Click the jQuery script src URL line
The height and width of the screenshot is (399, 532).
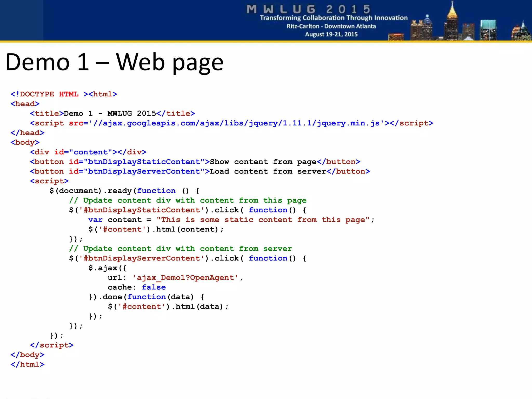(x=231, y=123)
